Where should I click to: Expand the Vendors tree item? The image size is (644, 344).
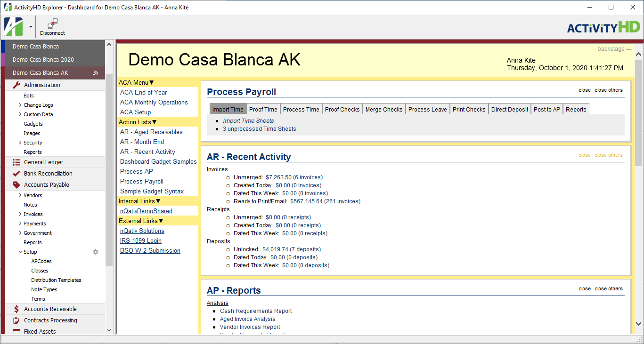point(21,195)
